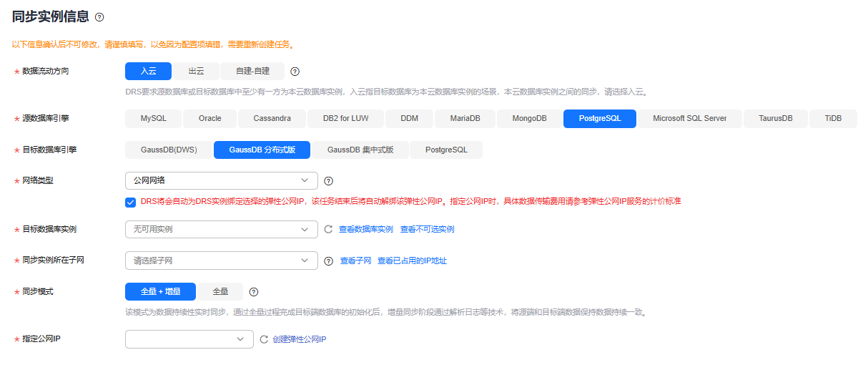868x365 pixels.
Task: Open the 无可用实例 target instance dropdown
Action: pos(222,229)
